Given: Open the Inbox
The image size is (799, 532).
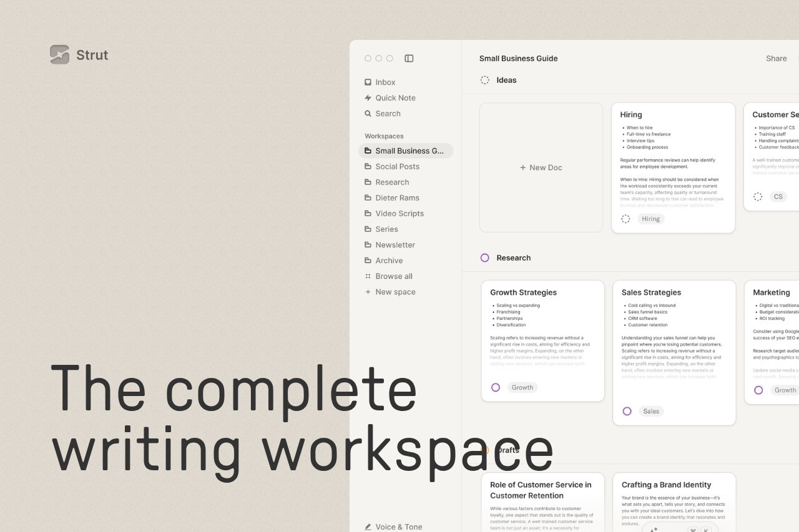Looking at the screenshot, I should coord(385,82).
